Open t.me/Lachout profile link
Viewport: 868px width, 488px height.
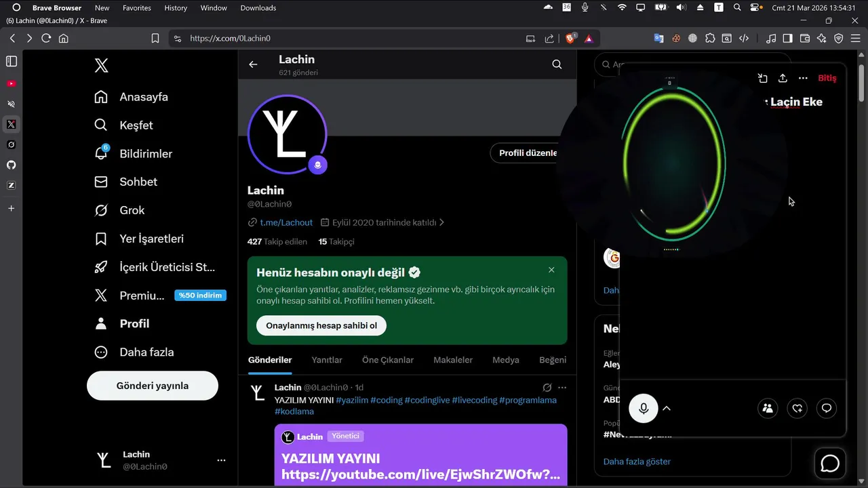286,222
